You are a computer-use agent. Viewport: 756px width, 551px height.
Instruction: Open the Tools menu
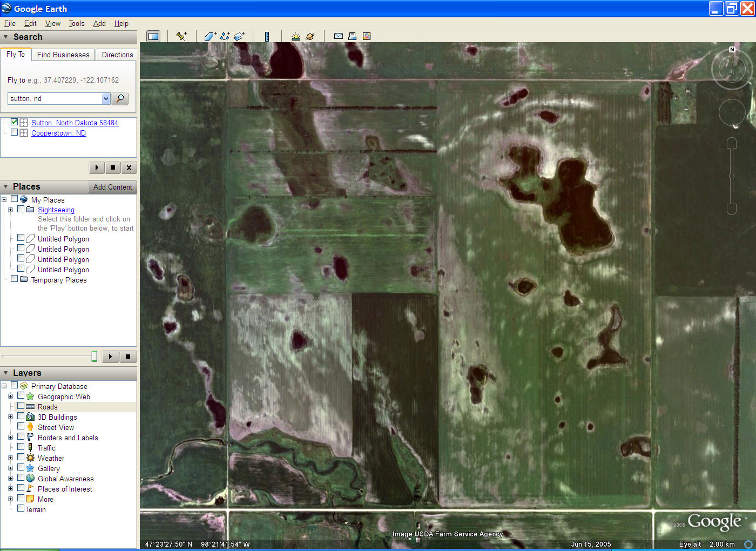coord(77,23)
